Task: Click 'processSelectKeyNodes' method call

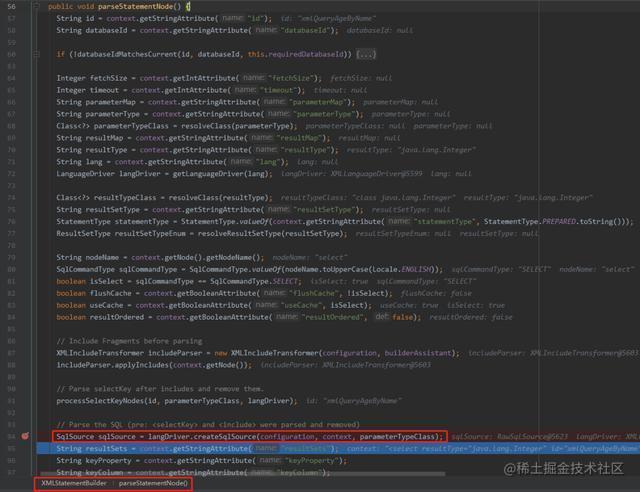Action: 102,401
